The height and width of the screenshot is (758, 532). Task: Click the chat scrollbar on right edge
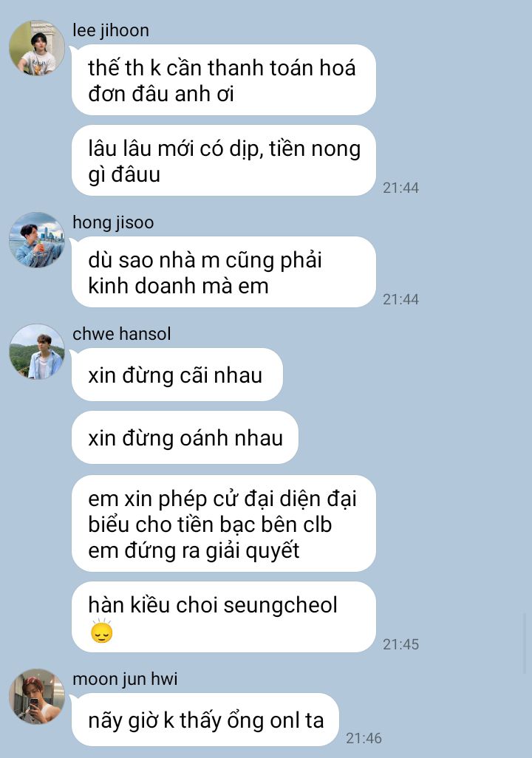(526, 643)
